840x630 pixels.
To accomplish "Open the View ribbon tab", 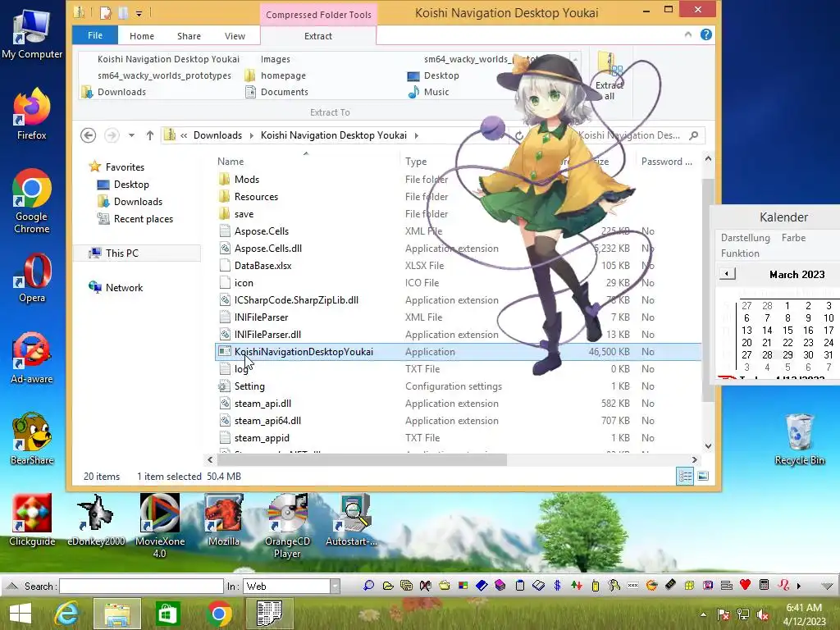I will (x=235, y=36).
